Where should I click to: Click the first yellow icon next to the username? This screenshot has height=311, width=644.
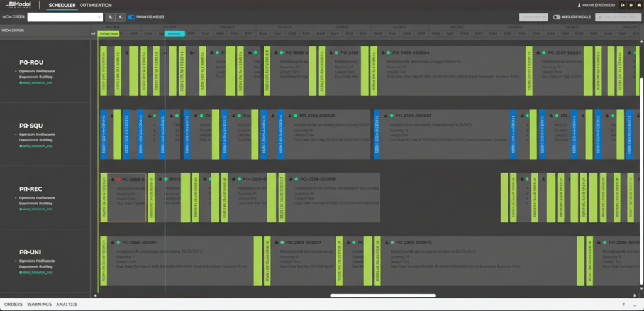click(622, 5)
